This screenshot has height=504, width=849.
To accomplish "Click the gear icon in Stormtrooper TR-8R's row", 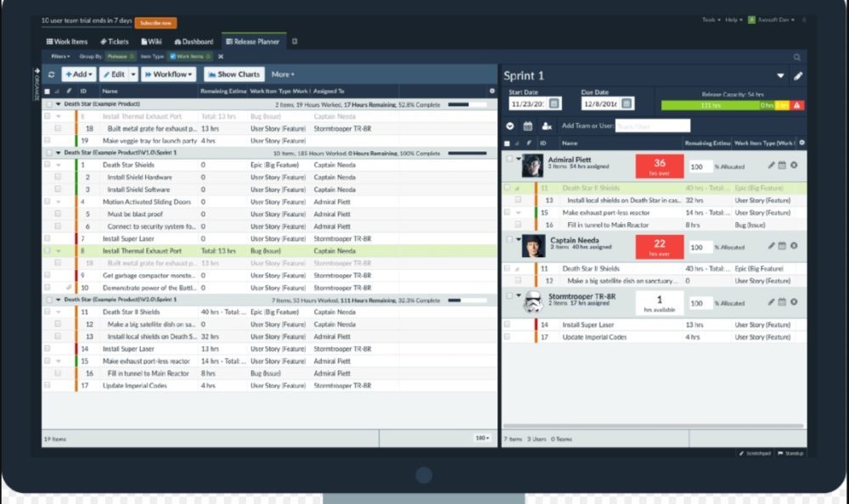I will coord(794,302).
